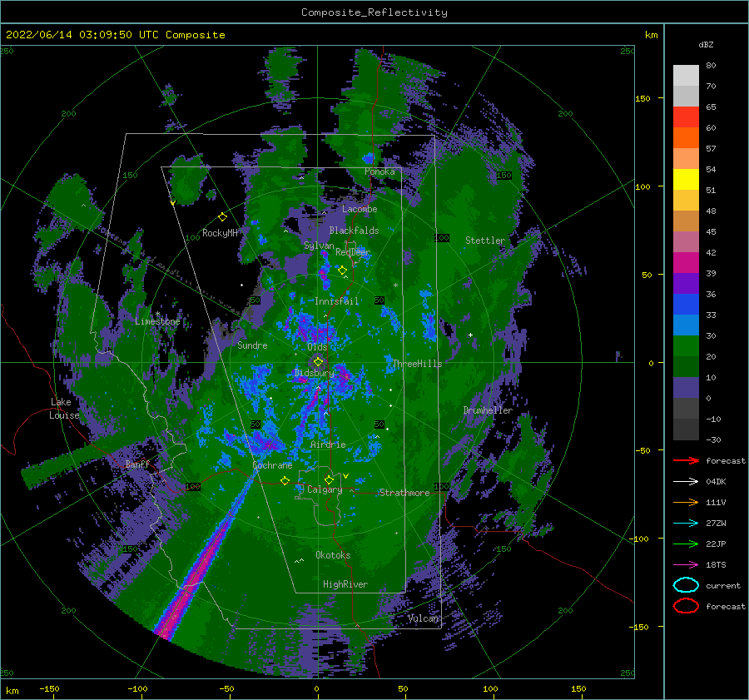Viewport: 749px width, 700px height.
Task: Click the Airdrie city label
Action: 328,444
